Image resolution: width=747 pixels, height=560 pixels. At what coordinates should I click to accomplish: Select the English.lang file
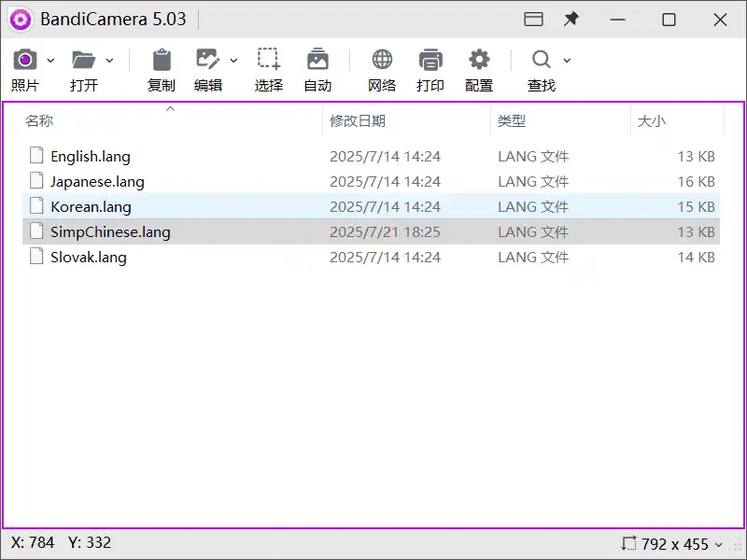(371, 156)
